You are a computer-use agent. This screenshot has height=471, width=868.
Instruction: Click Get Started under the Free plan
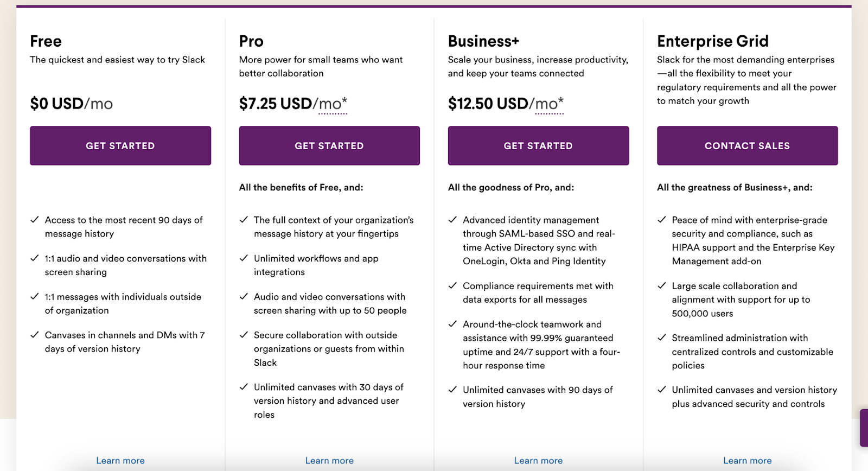coord(120,145)
